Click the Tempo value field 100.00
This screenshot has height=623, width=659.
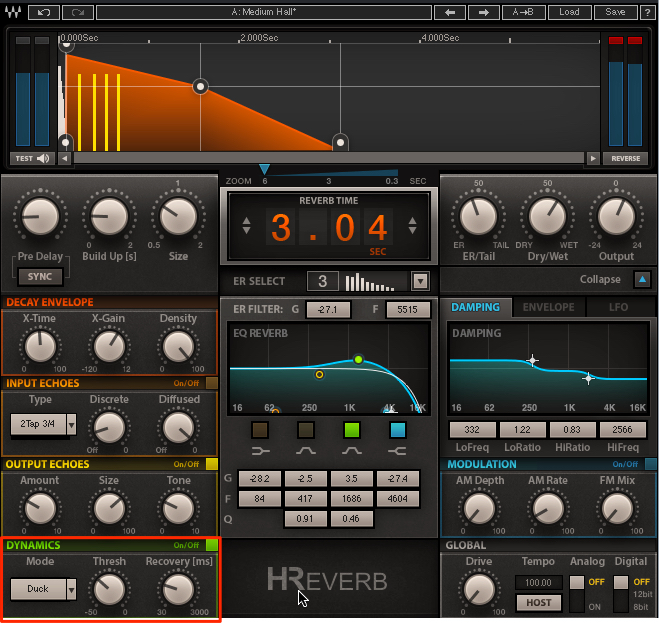pos(538,583)
